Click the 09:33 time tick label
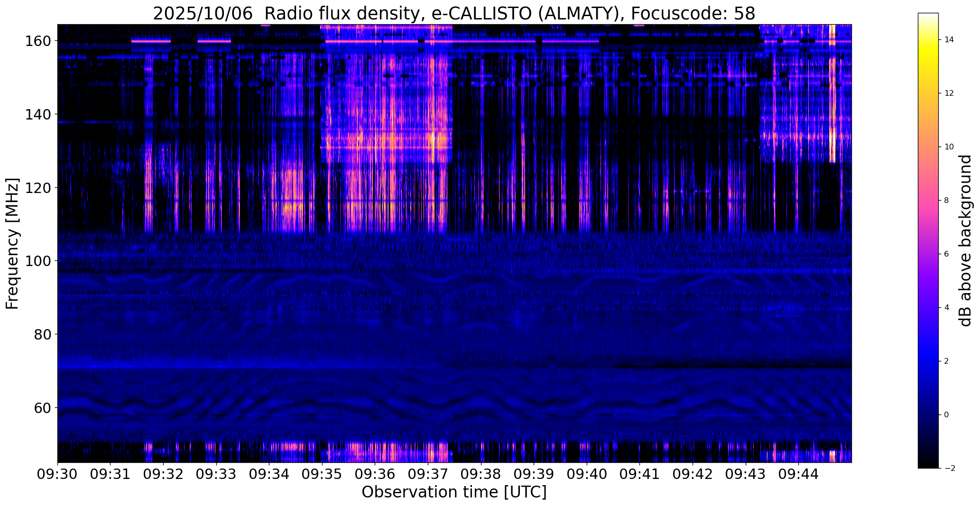Viewport: 980px width, 506px height. (216, 474)
